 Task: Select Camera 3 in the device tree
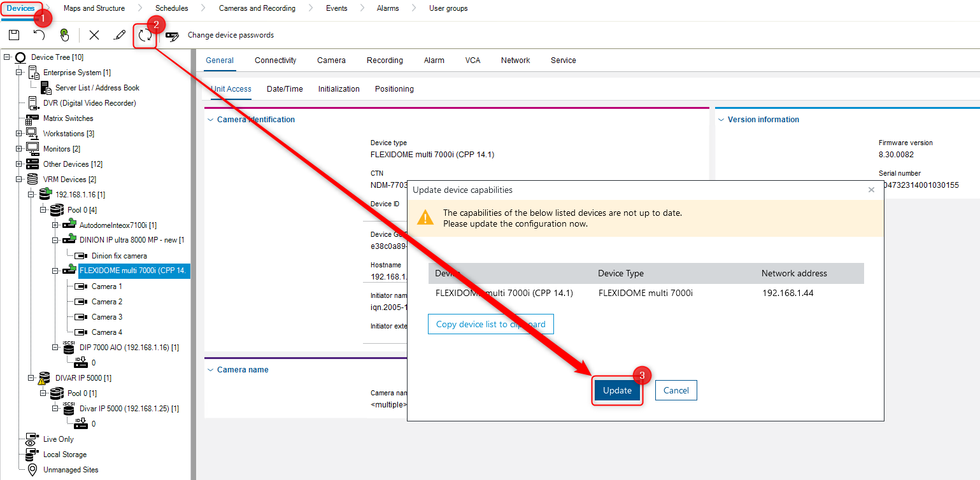[x=106, y=316]
